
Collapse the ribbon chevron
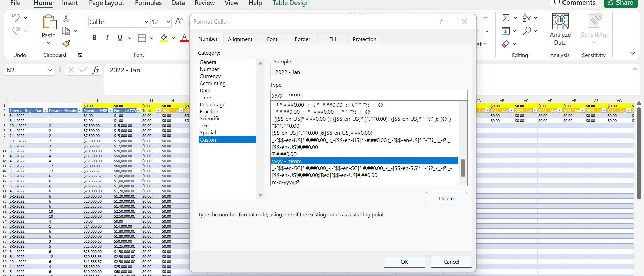pyautogui.click(x=633, y=53)
